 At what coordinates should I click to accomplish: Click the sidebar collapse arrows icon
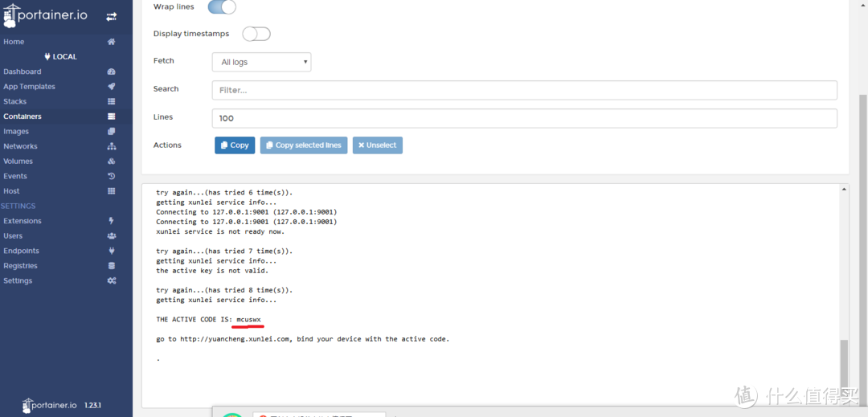[x=111, y=17]
